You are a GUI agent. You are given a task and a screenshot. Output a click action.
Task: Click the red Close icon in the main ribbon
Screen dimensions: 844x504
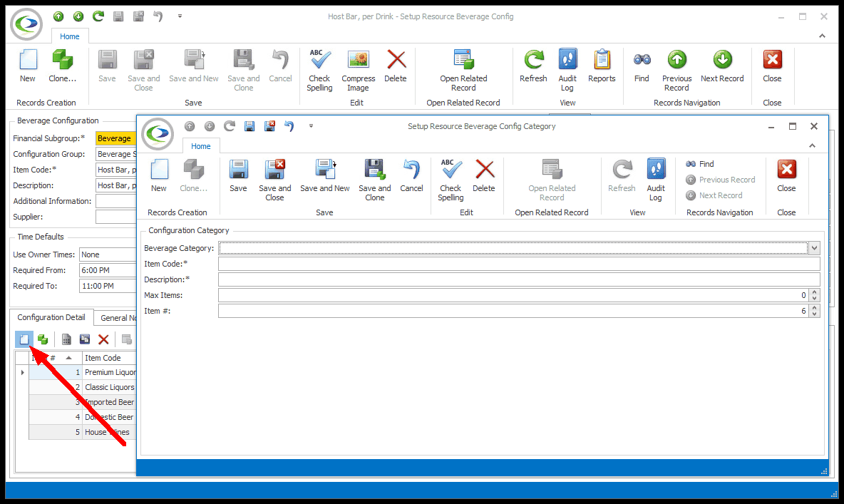(x=773, y=60)
